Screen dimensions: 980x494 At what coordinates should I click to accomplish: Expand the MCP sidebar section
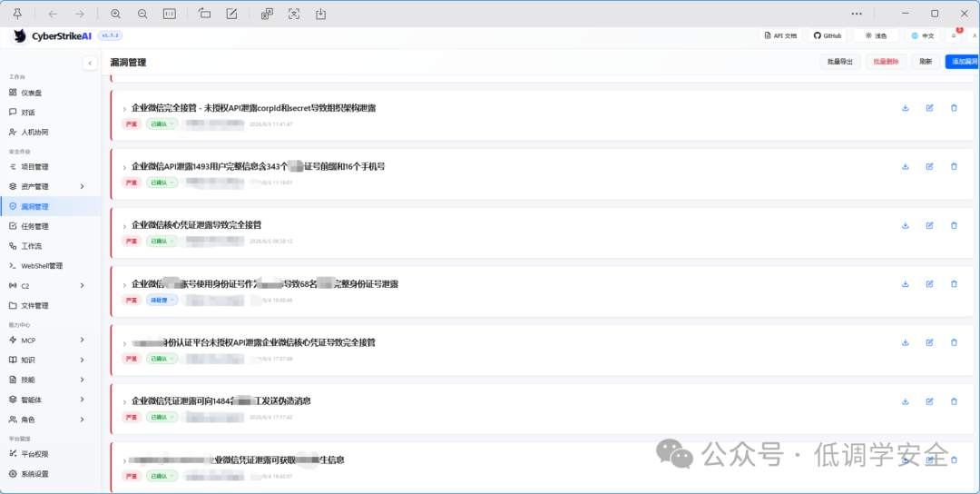[x=82, y=341]
